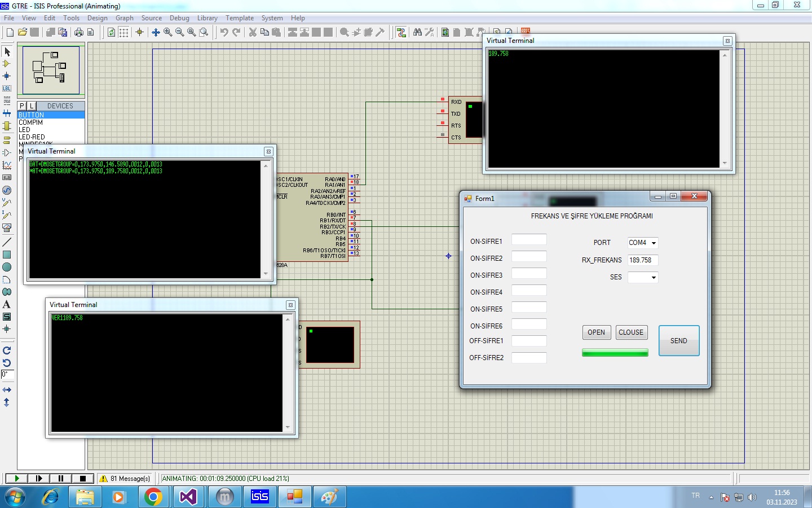Screen dimensions: 812x508
Task: Click the SEND button in Form1
Action: point(679,341)
